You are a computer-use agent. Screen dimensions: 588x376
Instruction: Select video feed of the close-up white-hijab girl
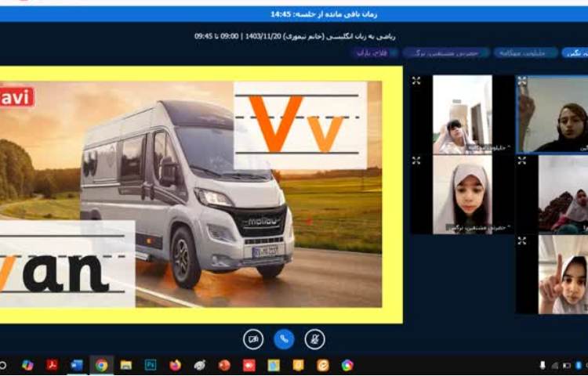click(463, 195)
